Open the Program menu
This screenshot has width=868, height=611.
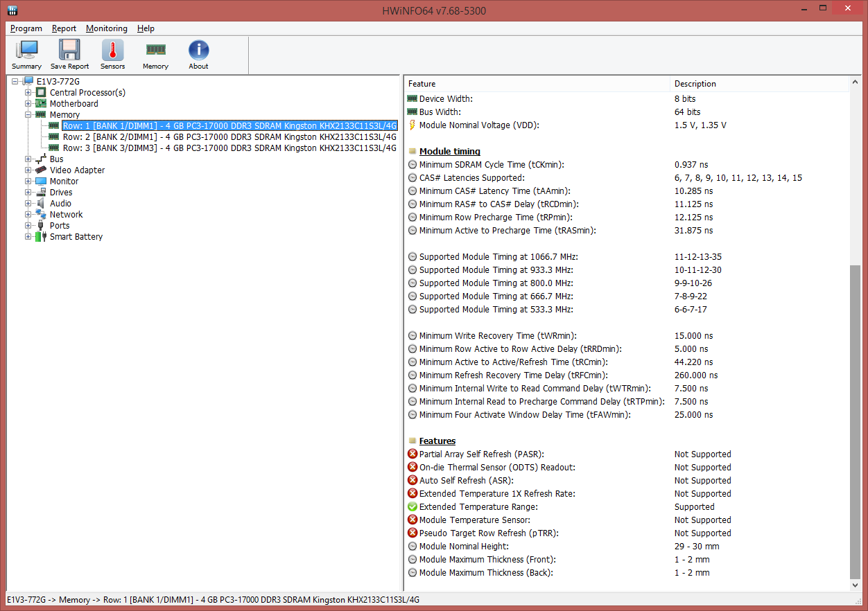coord(26,28)
